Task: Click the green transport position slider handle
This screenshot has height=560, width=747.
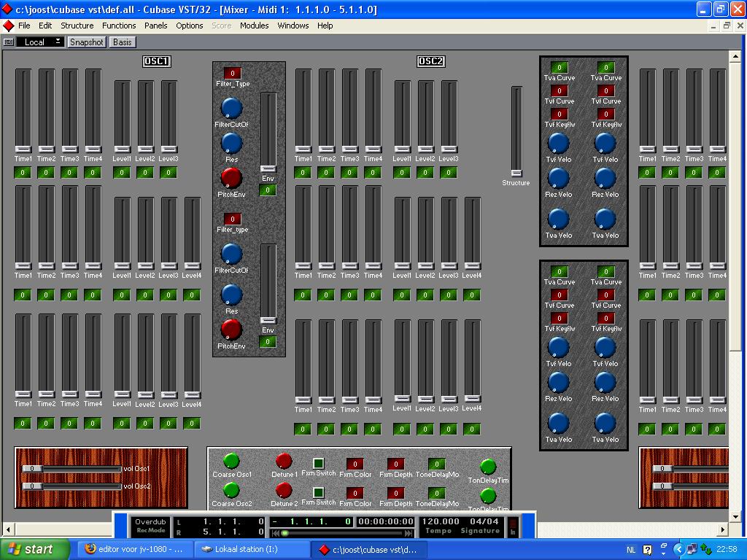Action: 285,533
